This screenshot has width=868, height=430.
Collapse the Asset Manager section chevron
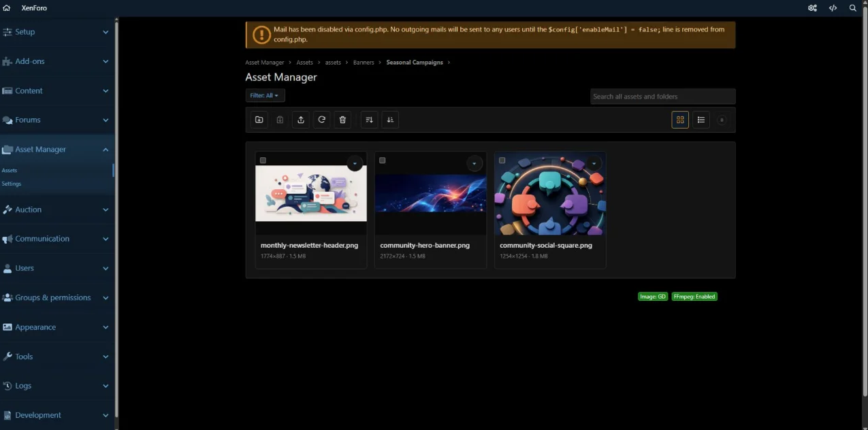pyautogui.click(x=106, y=150)
